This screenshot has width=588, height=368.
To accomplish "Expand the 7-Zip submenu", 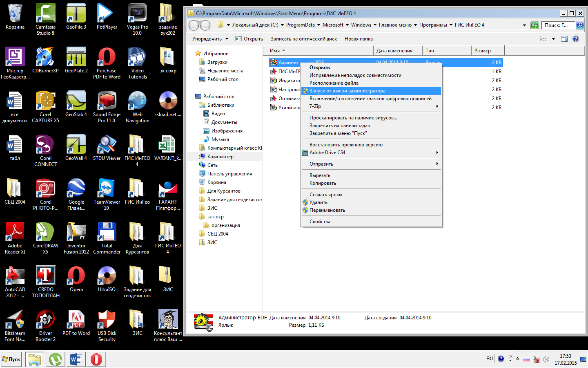I will (x=437, y=106).
